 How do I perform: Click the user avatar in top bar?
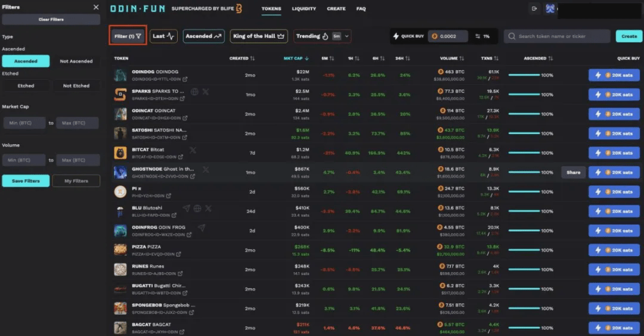[550, 8]
